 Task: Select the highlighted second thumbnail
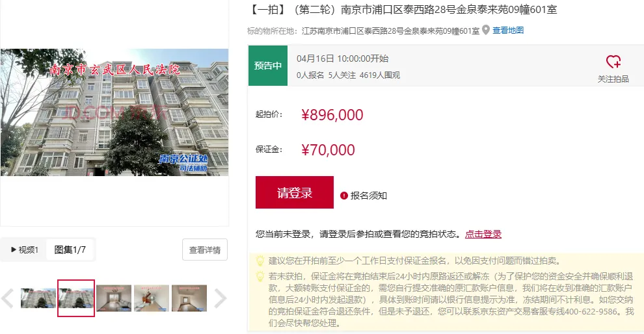tap(76, 298)
